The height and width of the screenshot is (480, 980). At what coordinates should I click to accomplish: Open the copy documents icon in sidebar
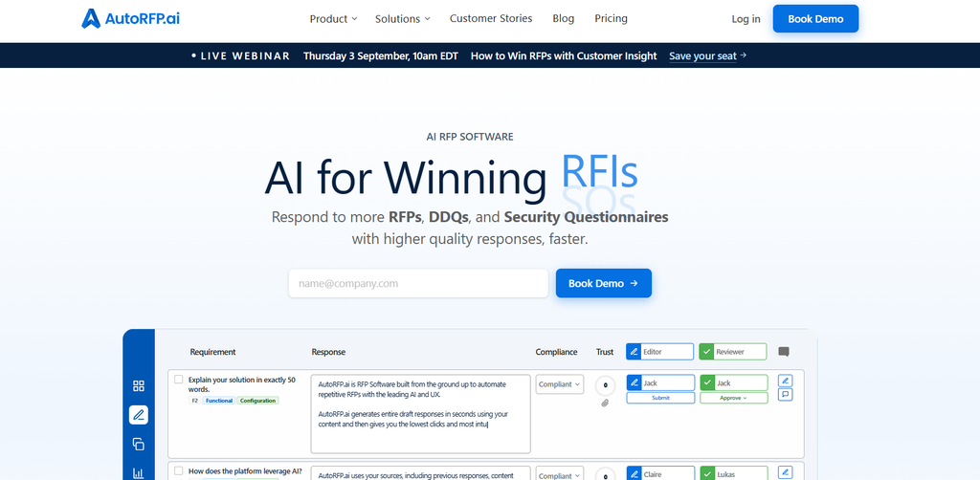(139, 444)
